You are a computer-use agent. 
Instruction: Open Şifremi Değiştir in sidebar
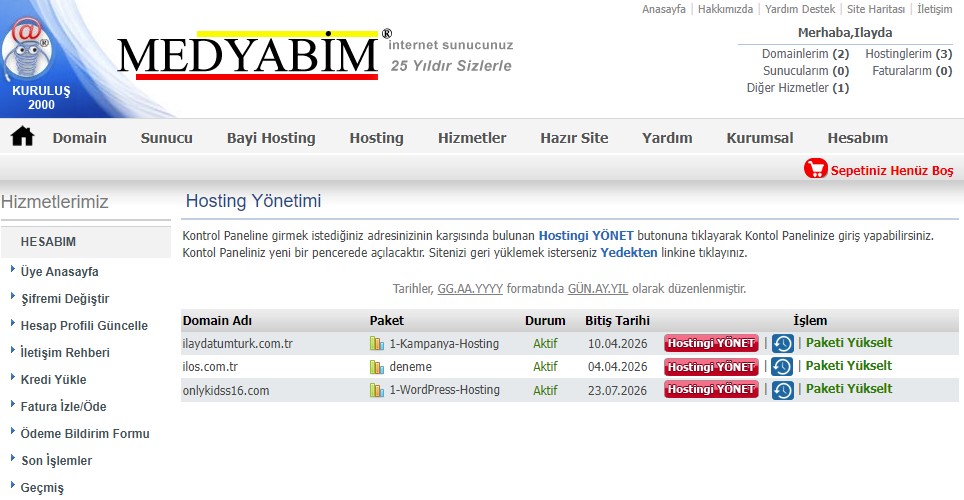[x=65, y=299]
